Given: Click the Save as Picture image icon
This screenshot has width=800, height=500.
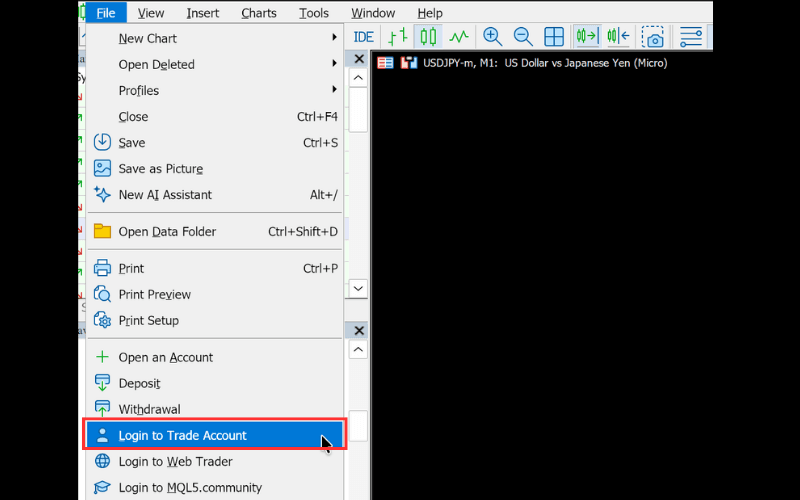Looking at the screenshot, I should coord(102,168).
